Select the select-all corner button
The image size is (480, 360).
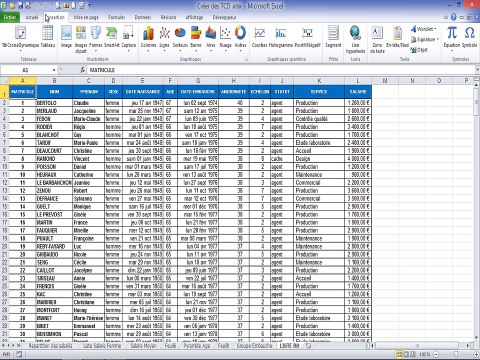[4, 81]
